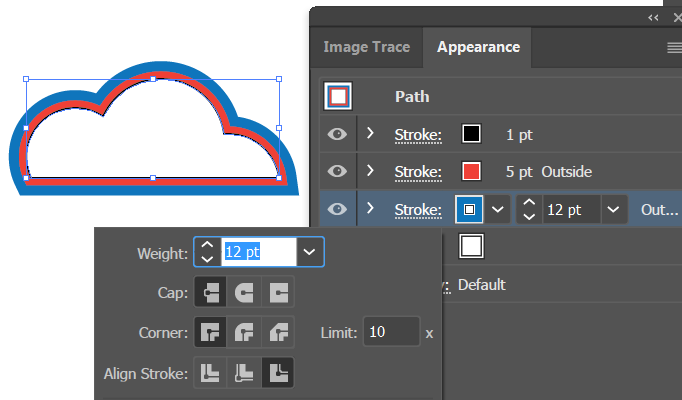Screen dimensions: 682x400
Task: Select the Butt Cap icon
Action: coord(210,292)
